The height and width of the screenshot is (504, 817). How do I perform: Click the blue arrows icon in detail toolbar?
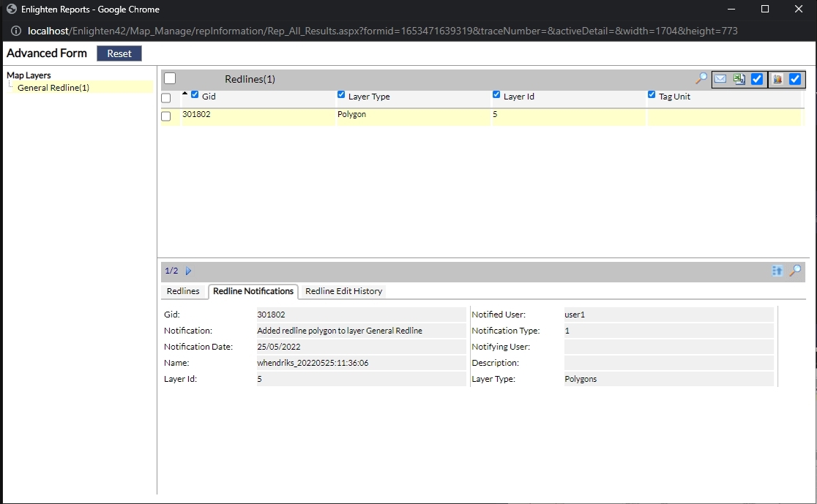point(777,271)
